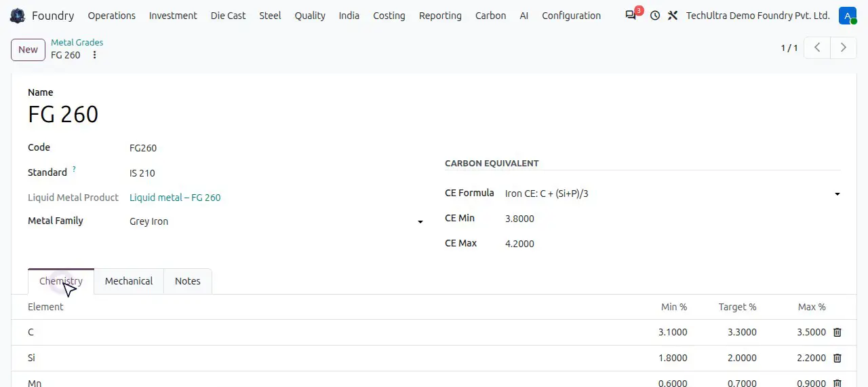Open the Foundry app home icon
The image size is (868, 387).
point(18,16)
